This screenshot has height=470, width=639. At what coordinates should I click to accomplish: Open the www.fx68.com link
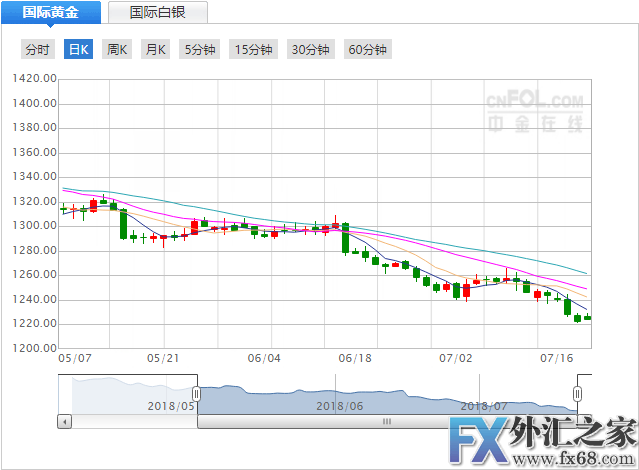(591, 459)
